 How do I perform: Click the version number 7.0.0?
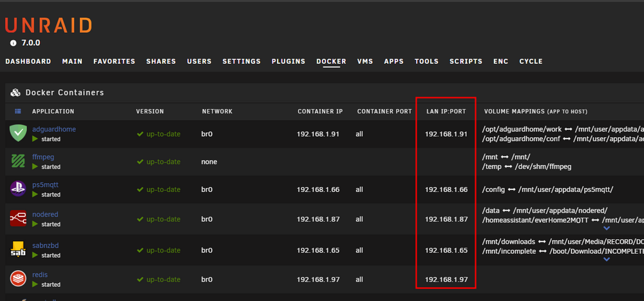pyautogui.click(x=31, y=43)
